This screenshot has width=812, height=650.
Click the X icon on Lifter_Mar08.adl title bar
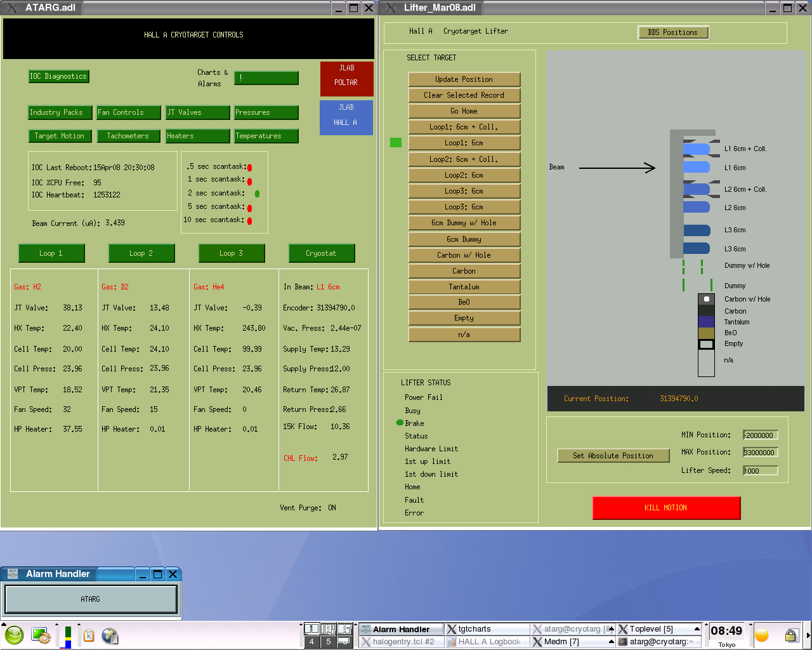tap(391, 8)
